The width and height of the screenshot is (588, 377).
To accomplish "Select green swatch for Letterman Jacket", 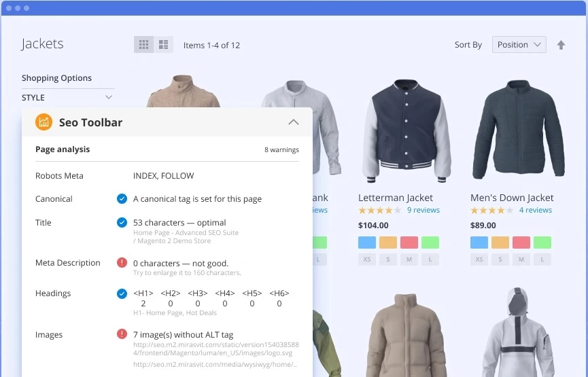I will (x=430, y=243).
